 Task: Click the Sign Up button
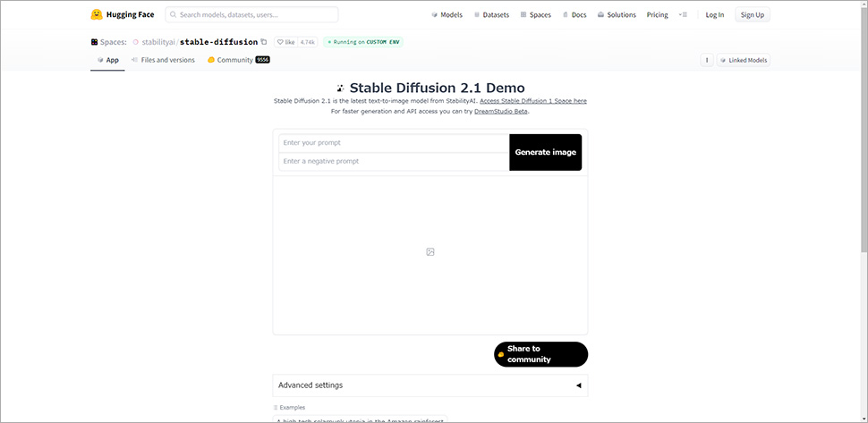tap(753, 15)
